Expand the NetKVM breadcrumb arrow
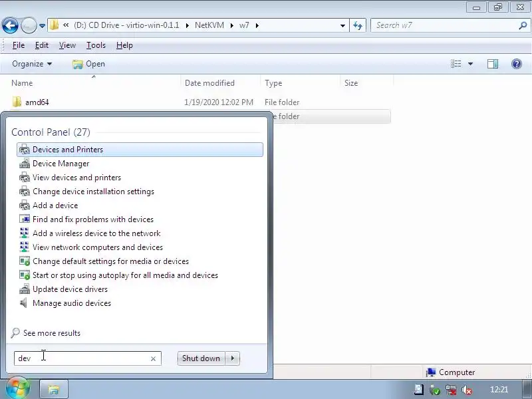The height and width of the screenshot is (399, 532). (x=231, y=25)
